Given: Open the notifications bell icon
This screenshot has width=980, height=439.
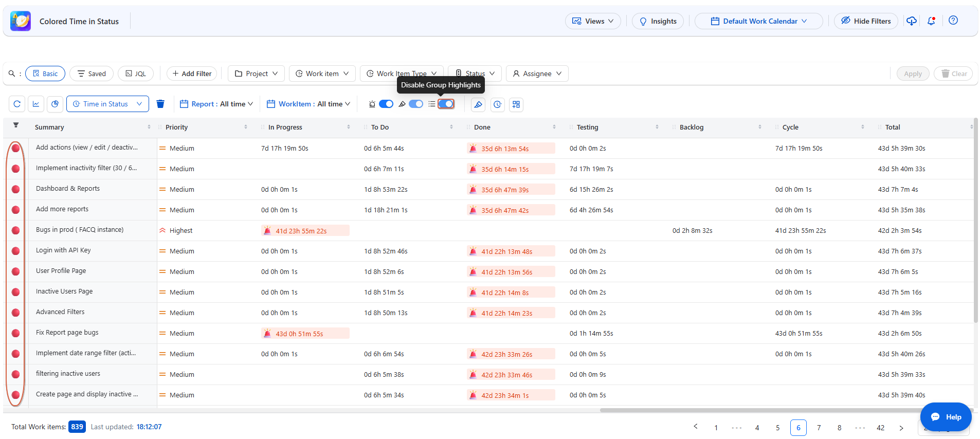Looking at the screenshot, I should 931,21.
